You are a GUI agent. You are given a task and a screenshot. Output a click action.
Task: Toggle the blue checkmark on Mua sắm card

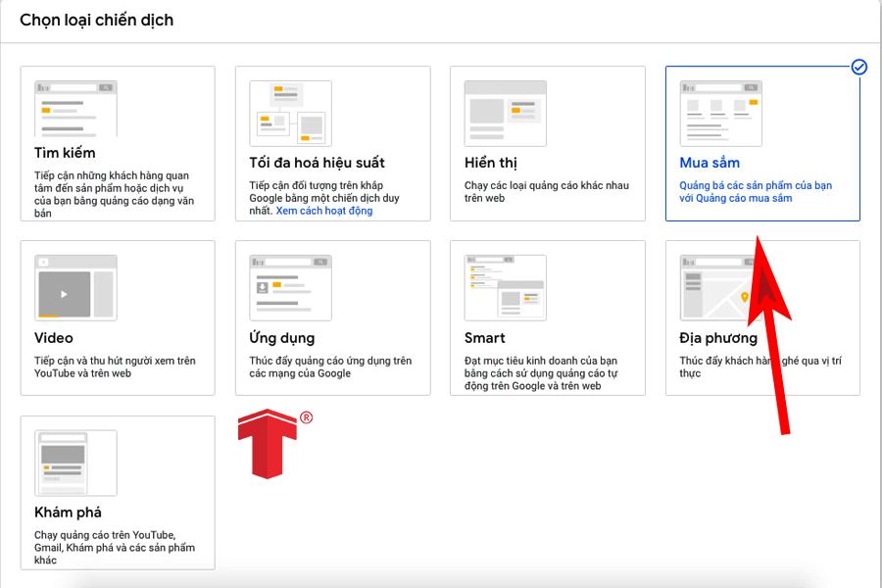tap(858, 67)
